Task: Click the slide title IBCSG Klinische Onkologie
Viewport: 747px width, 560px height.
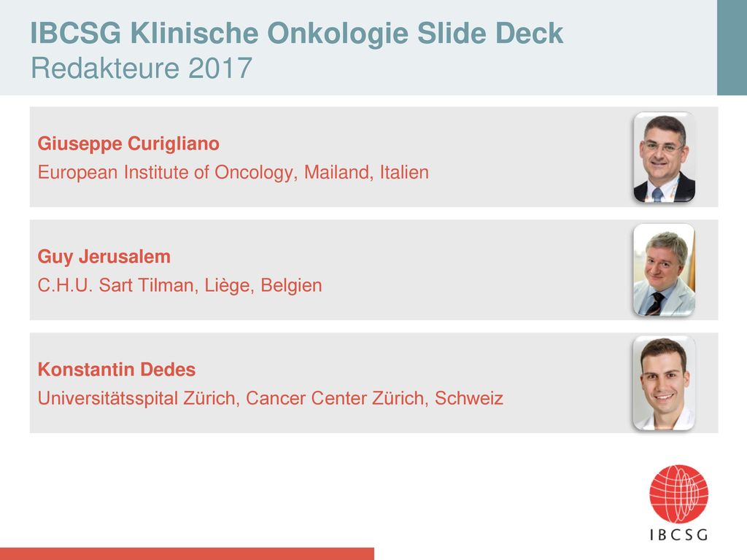Action: coord(296,34)
